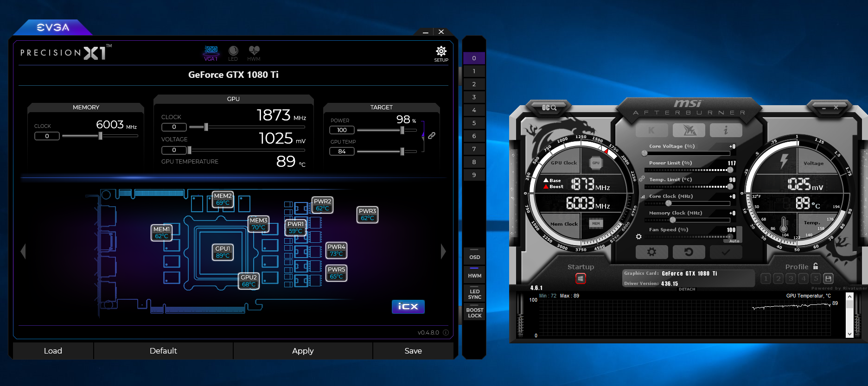Select Precision X1 profile 5
The height and width of the screenshot is (386, 868).
474,123
